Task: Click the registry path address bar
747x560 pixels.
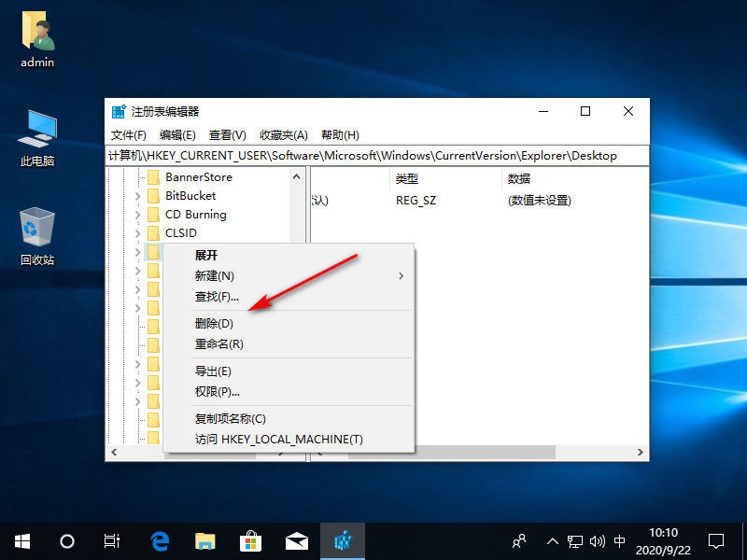Action: (373, 155)
